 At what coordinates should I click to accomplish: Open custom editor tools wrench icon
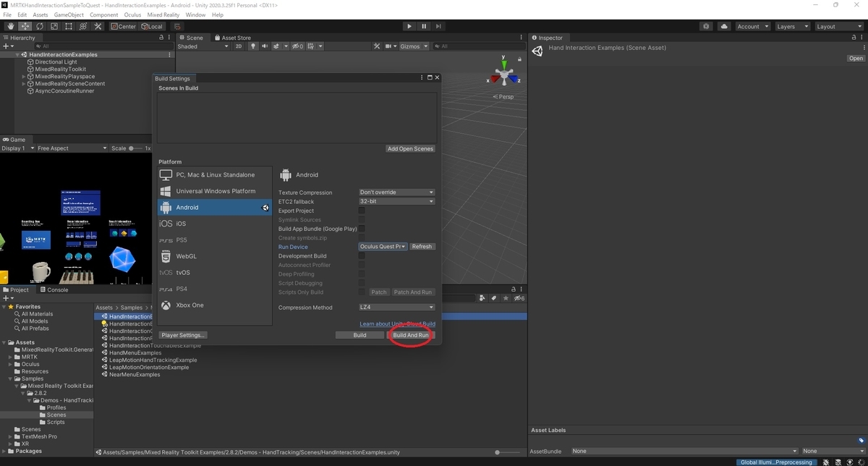98,26
